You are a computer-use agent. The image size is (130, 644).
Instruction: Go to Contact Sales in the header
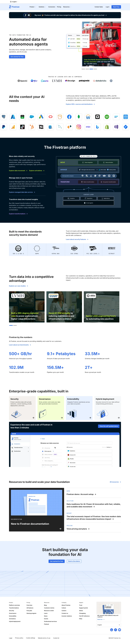[99, 7]
